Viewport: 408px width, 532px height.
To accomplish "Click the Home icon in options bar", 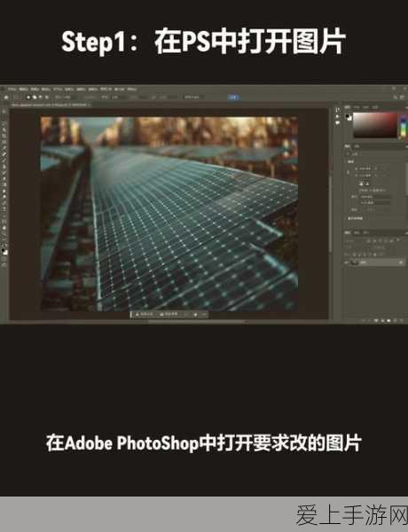I will click(6, 98).
